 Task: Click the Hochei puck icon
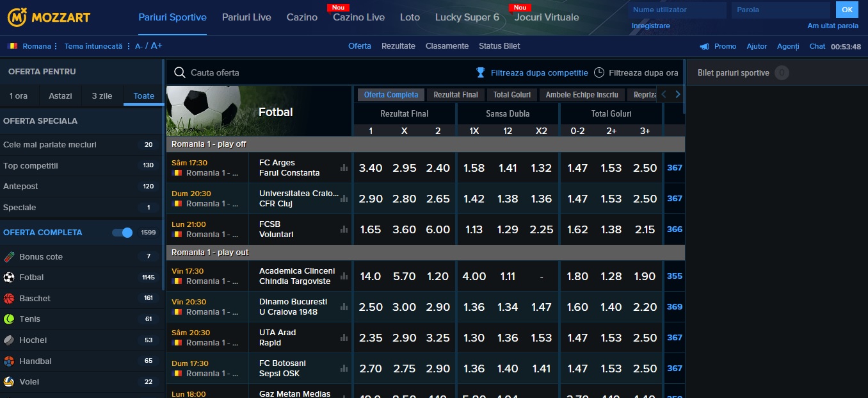[x=9, y=340]
